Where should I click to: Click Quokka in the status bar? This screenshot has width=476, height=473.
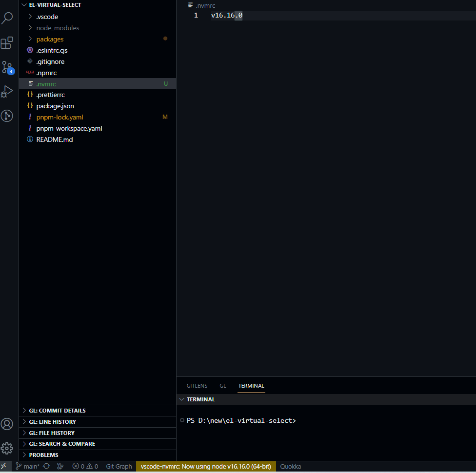click(x=290, y=466)
